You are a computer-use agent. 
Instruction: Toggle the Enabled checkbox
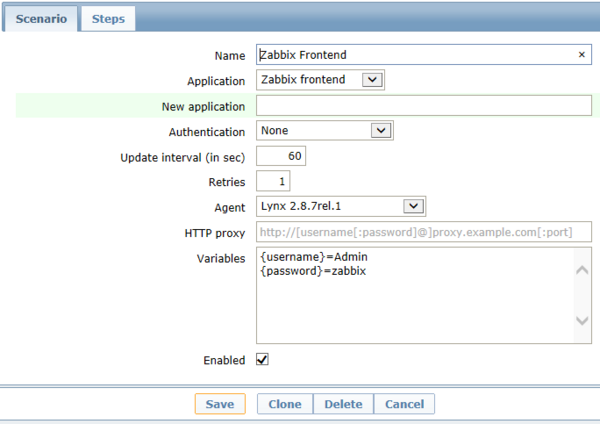[x=263, y=360]
